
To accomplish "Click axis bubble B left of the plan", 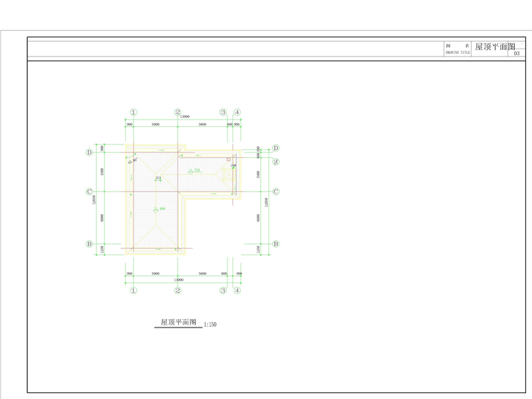I will [89, 244].
